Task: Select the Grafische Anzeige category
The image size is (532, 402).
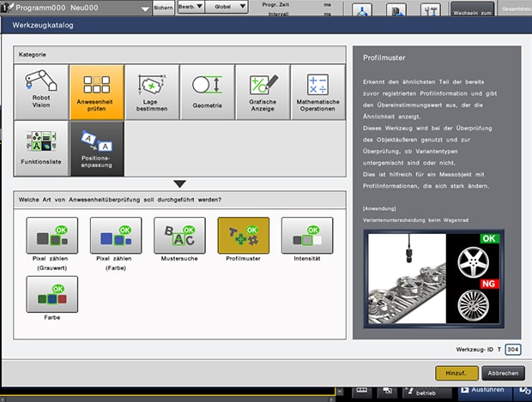Action: pos(263,90)
